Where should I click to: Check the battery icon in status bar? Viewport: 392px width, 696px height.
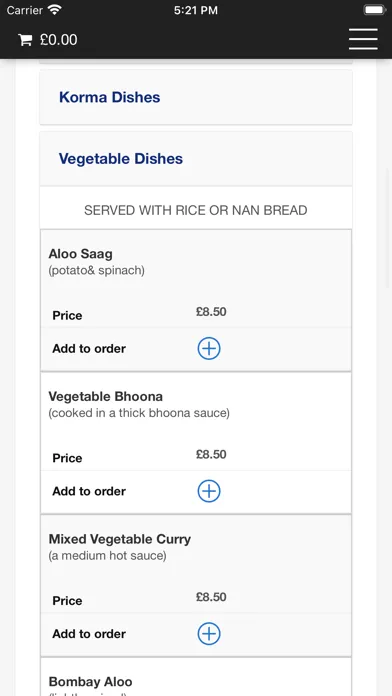pyautogui.click(x=375, y=10)
